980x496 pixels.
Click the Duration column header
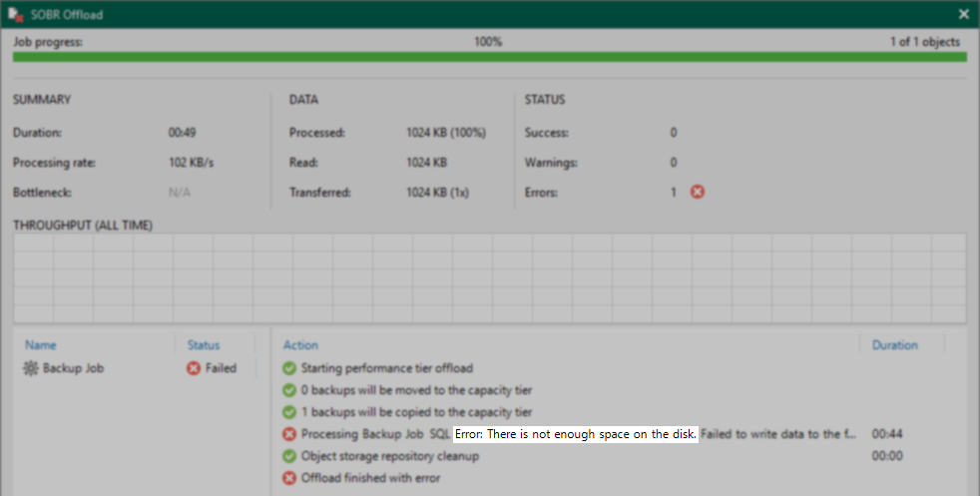(x=895, y=345)
